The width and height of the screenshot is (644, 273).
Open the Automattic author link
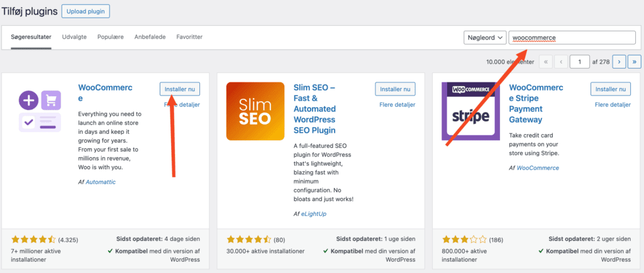(x=101, y=182)
